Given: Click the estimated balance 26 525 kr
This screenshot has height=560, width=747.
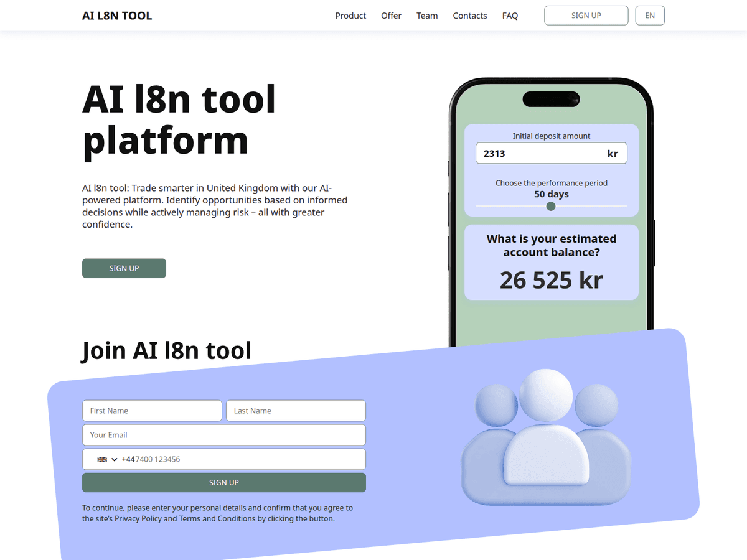Looking at the screenshot, I should click(x=552, y=280).
